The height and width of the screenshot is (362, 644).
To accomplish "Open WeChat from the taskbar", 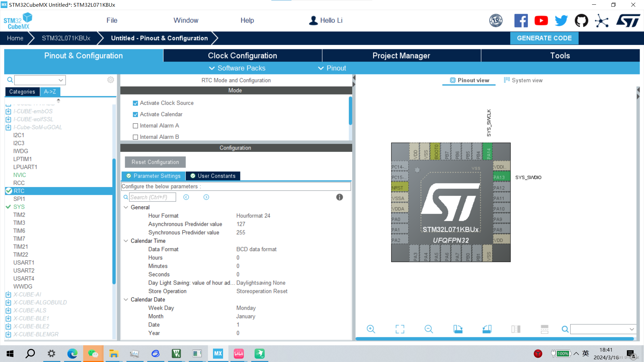I will coord(93,354).
